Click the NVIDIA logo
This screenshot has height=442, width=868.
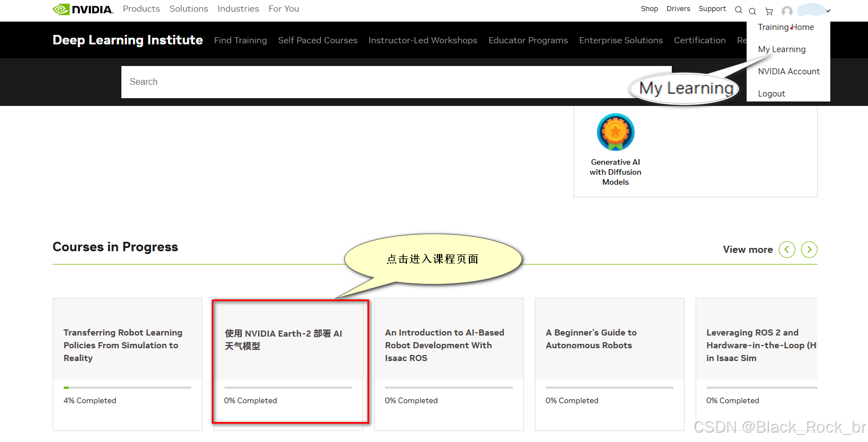click(x=83, y=9)
